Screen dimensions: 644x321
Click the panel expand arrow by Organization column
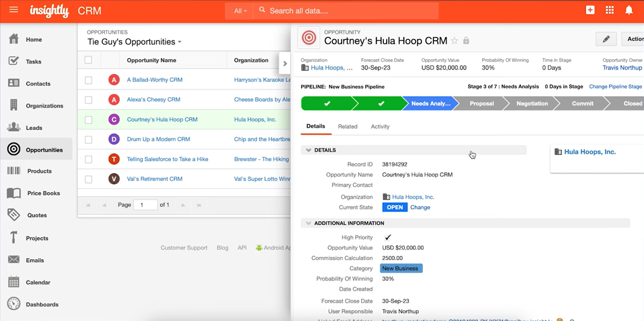pyautogui.click(x=285, y=63)
